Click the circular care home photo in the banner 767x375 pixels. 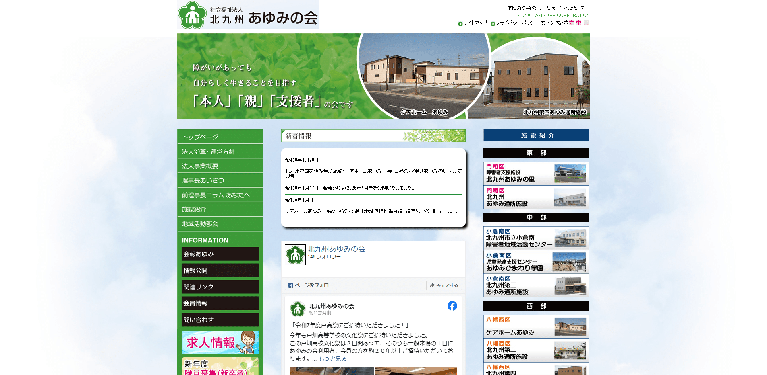pos(424,76)
